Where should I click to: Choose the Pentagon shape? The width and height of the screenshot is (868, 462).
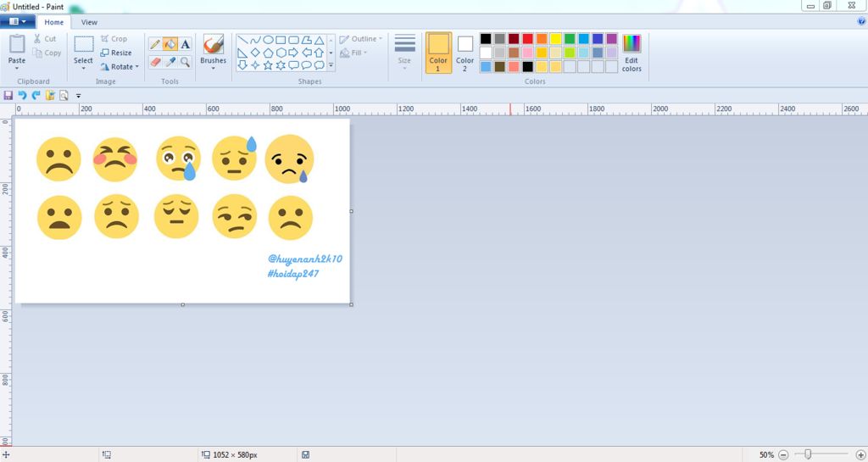click(268, 53)
